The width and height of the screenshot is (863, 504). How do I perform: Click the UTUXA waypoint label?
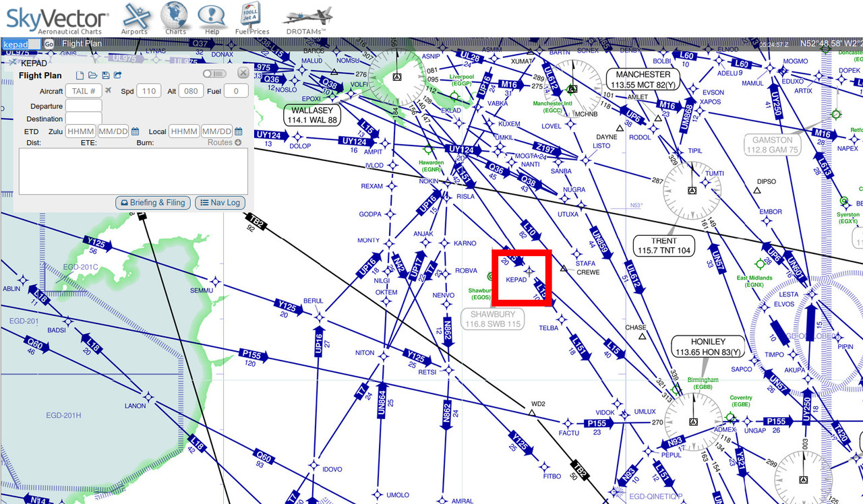[568, 214]
